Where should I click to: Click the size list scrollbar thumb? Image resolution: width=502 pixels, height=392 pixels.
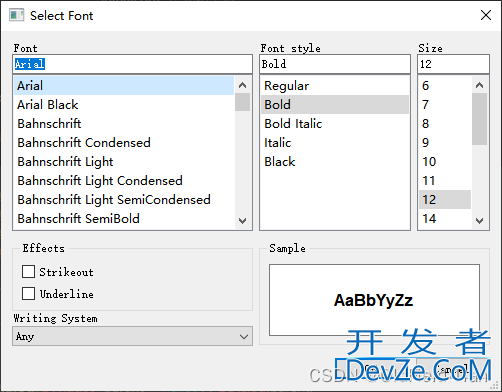point(480,119)
